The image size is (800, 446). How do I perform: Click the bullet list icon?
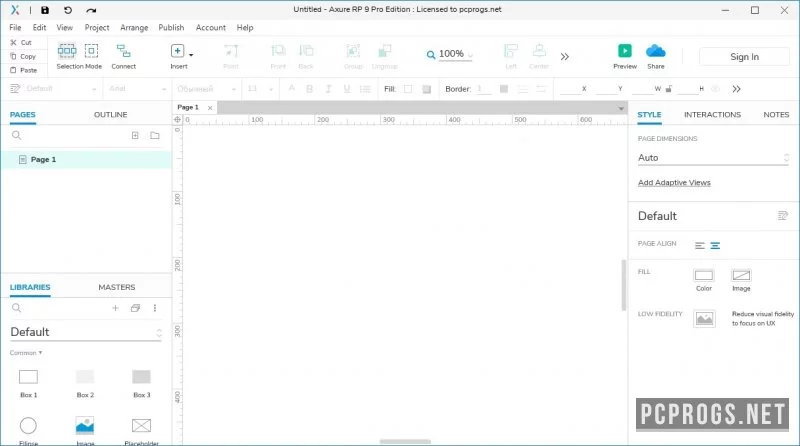pos(365,89)
